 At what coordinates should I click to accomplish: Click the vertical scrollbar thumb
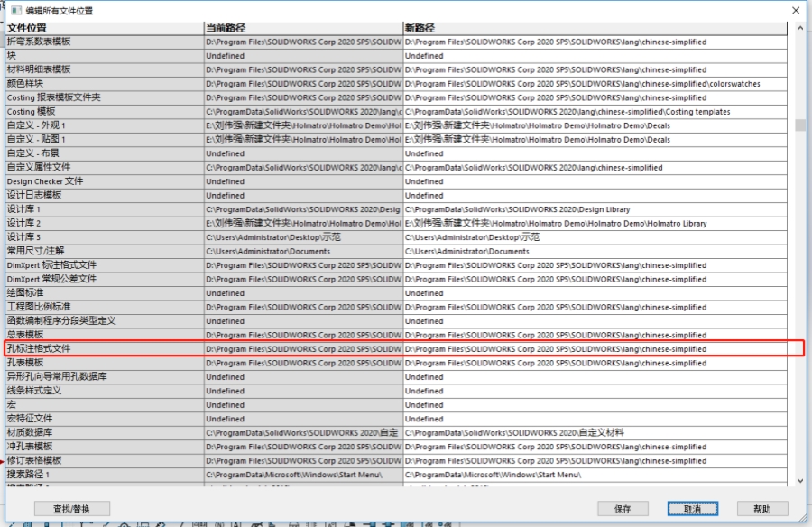point(800,125)
